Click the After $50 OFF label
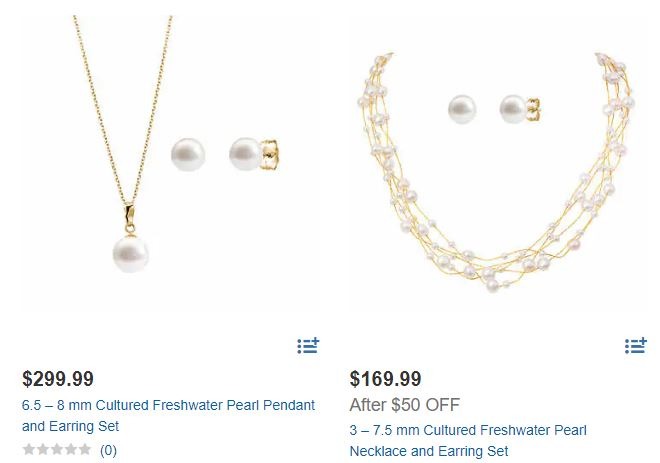This screenshot has height=463, width=660. (x=405, y=405)
